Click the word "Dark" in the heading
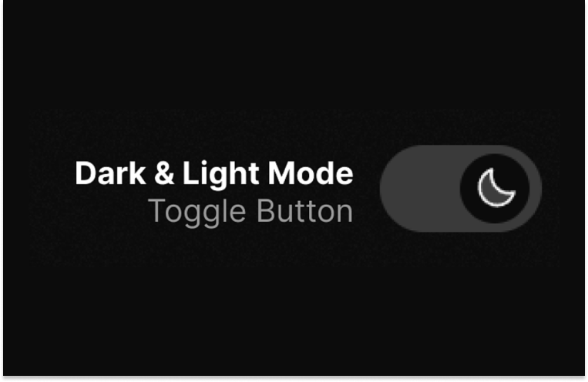This screenshot has width=588, height=382. pos(111,173)
